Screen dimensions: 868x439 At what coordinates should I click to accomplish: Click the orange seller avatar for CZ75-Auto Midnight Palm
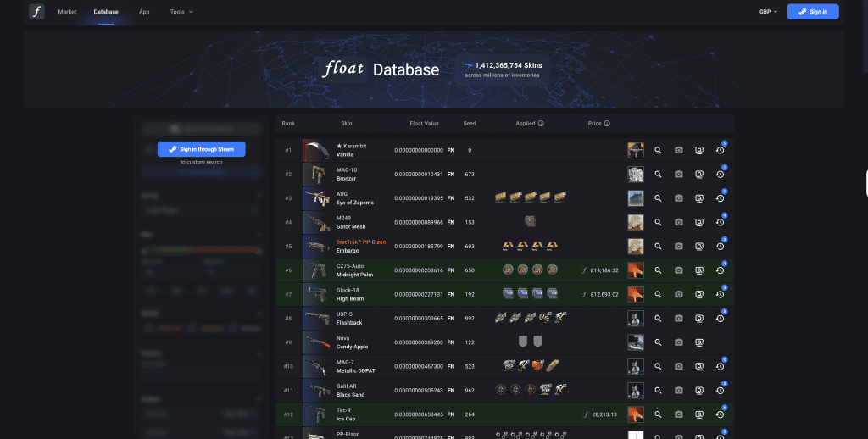point(636,270)
